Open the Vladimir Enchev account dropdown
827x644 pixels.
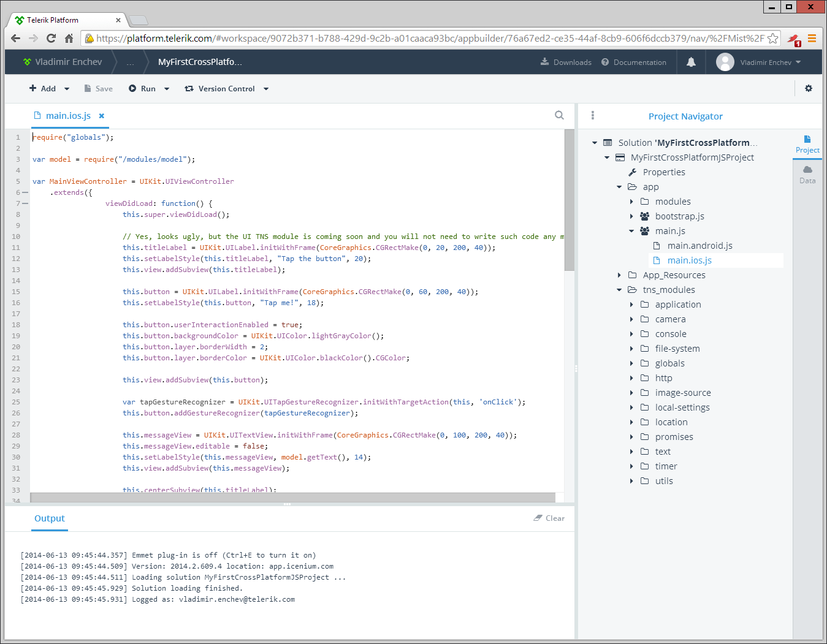tap(771, 62)
